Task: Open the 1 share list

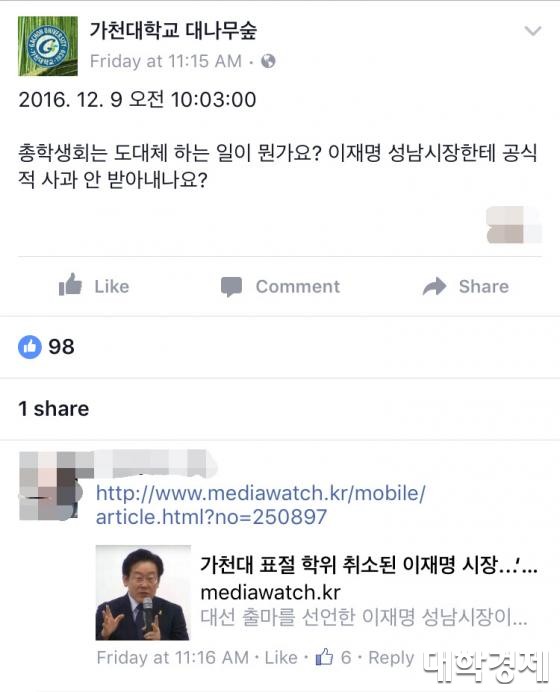Action: (53, 409)
